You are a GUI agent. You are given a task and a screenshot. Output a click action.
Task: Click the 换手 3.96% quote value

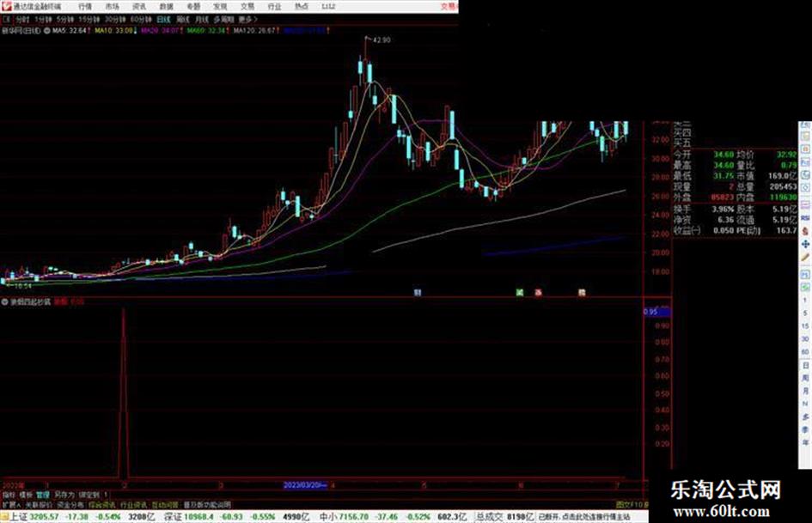pos(723,210)
